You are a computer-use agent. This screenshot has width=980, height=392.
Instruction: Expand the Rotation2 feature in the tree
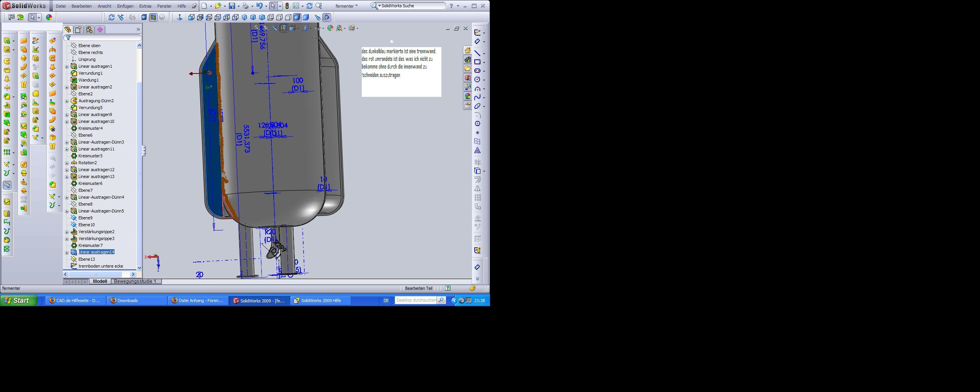[x=67, y=163]
